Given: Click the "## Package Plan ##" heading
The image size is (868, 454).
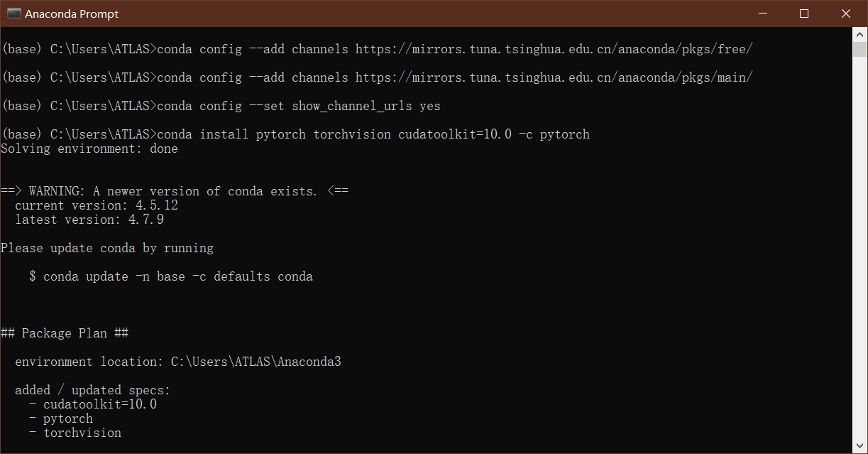Looking at the screenshot, I should tap(65, 333).
